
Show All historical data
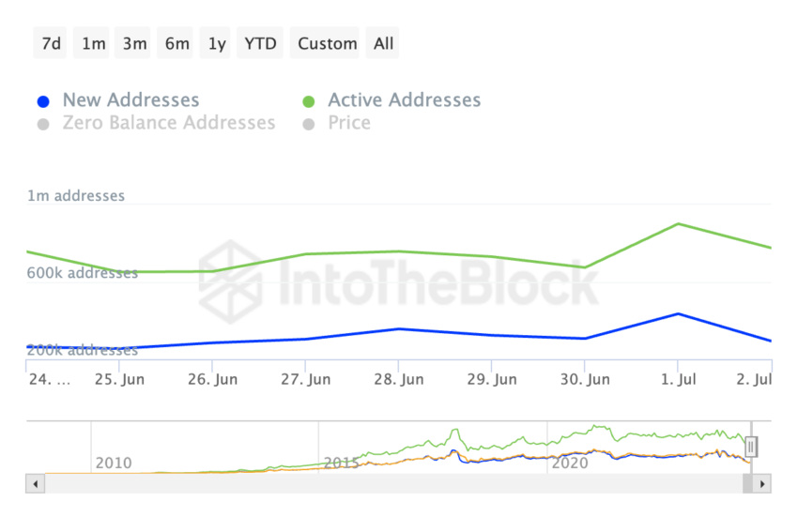[383, 43]
